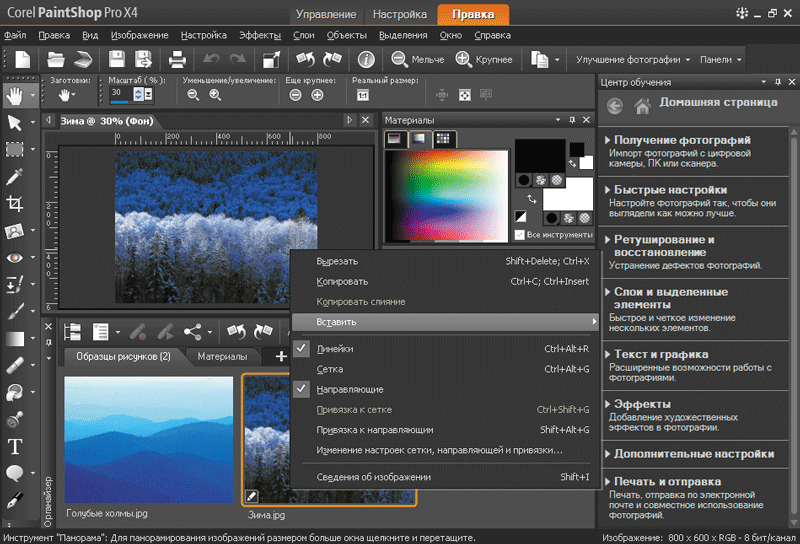Disable the checked Линейки option
800x544 pixels.
[x=336, y=349]
